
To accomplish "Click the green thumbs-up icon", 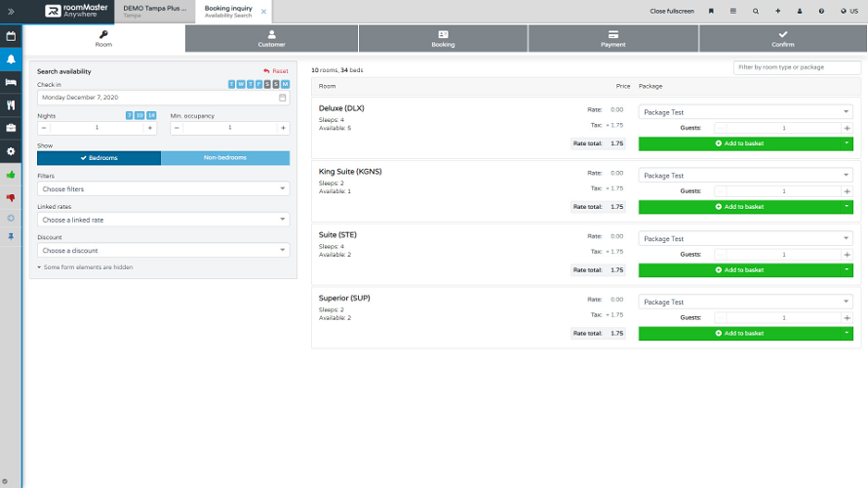I will point(11,175).
